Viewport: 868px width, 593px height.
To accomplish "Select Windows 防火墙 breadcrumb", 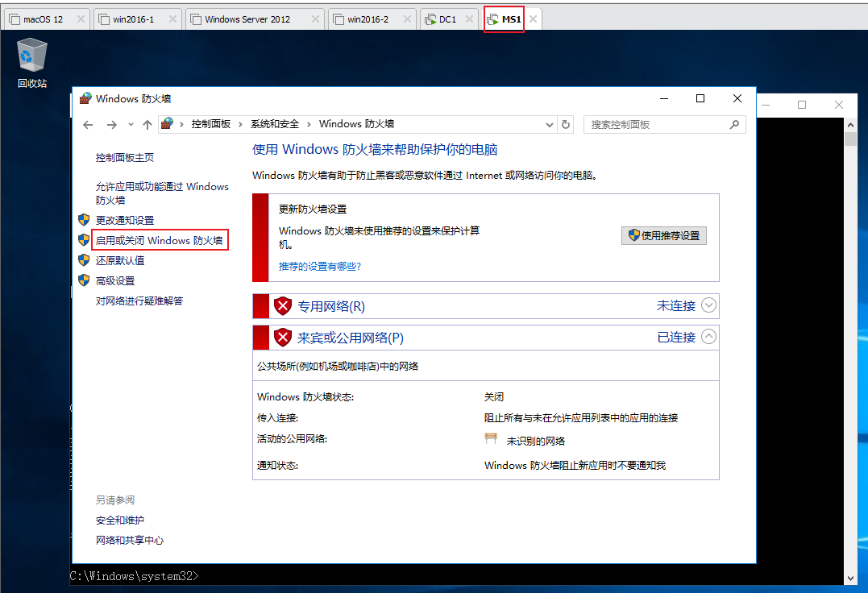I will pyautogui.click(x=356, y=124).
